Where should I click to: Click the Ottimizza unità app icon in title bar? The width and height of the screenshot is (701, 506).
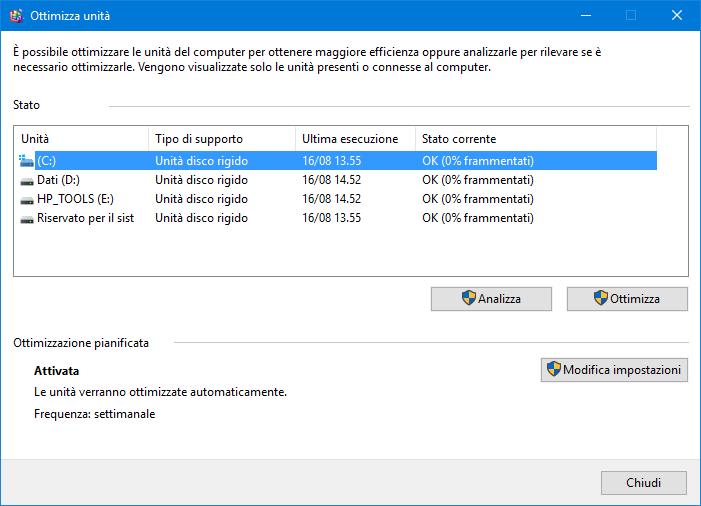16,16
